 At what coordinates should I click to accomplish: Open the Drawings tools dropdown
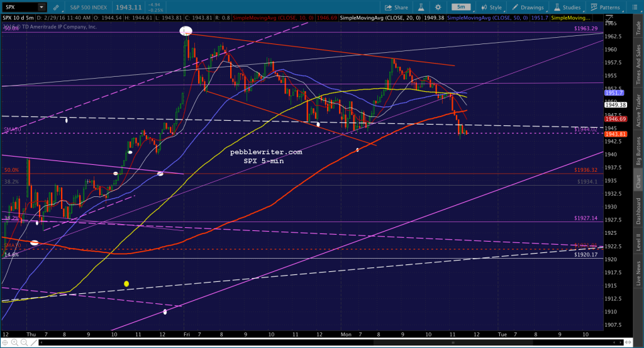(x=528, y=8)
